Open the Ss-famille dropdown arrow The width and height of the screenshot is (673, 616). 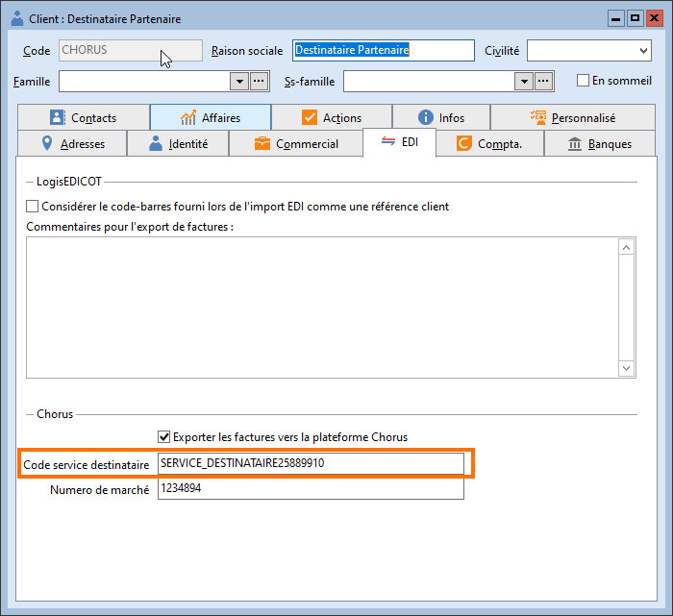pos(524,81)
